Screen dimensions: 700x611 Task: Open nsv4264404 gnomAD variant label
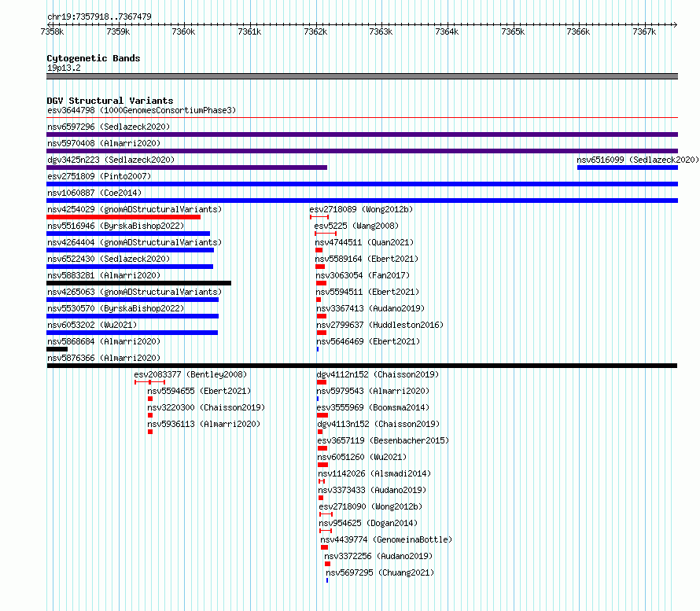pos(134,242)
